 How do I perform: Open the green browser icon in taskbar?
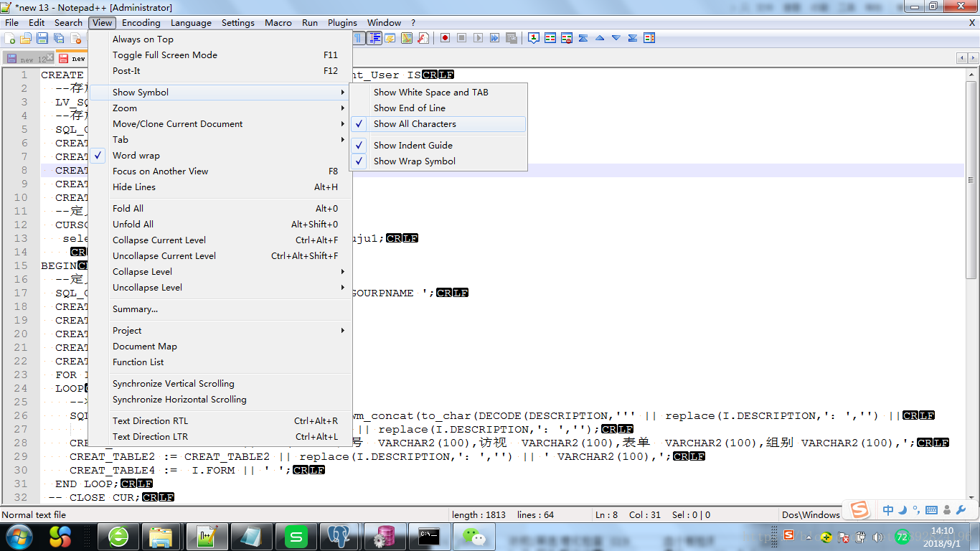coord(118,536)
